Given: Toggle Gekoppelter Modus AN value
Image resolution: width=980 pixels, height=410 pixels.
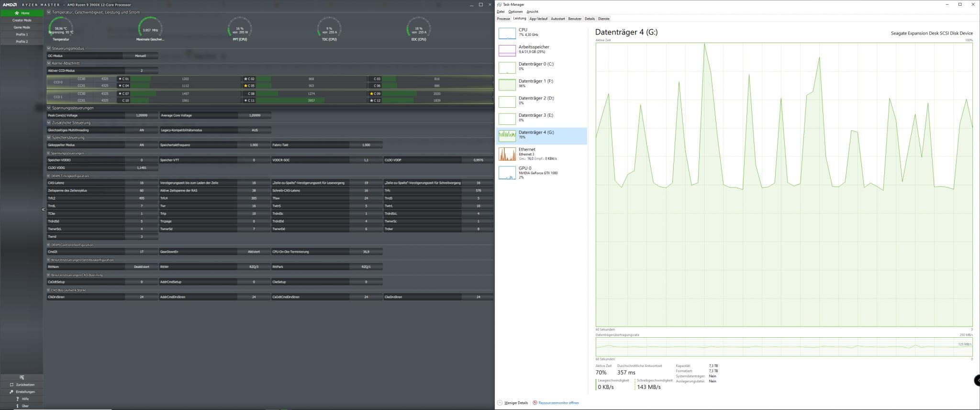Looking at the screenshot, I should pyautogui.click(x=142, y=145).
